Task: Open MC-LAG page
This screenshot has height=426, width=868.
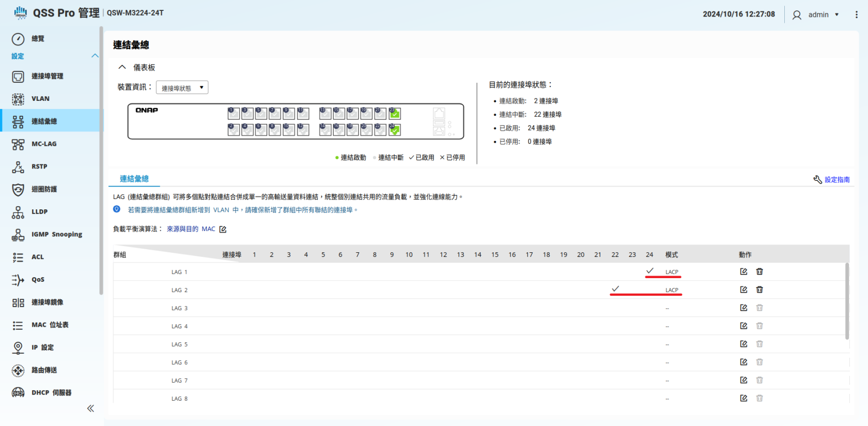Action: coord(44,144)
